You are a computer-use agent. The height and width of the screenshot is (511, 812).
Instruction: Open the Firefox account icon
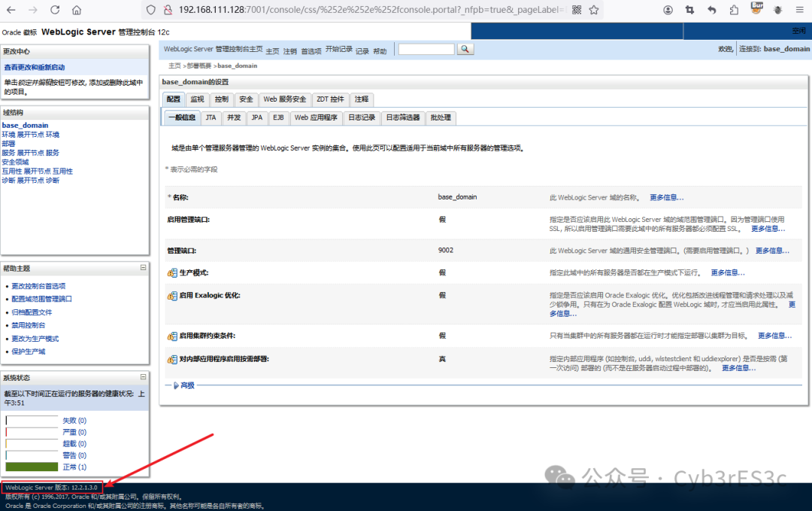668,10
